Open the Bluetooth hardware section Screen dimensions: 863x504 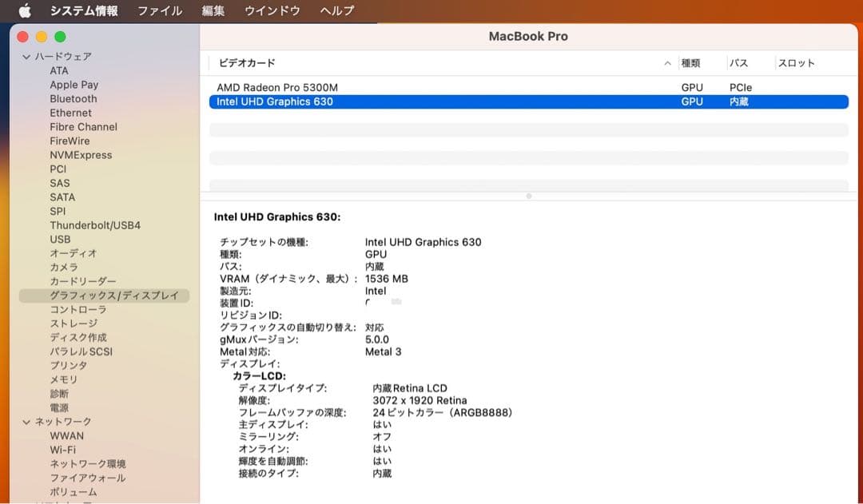click(x=71, y=98)
